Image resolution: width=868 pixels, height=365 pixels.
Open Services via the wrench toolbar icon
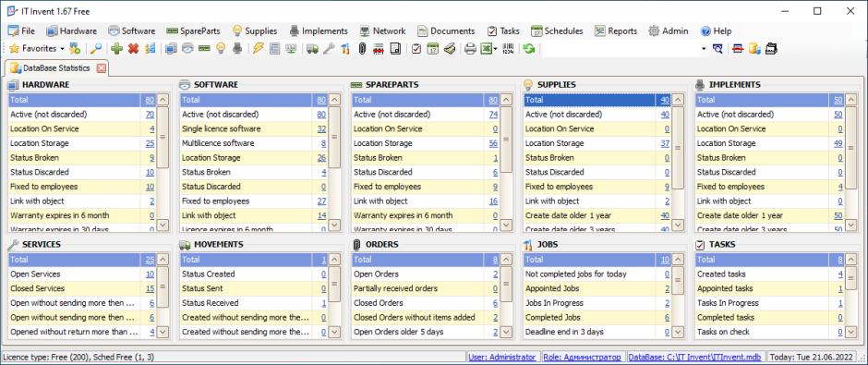click(x=329, y=49)
